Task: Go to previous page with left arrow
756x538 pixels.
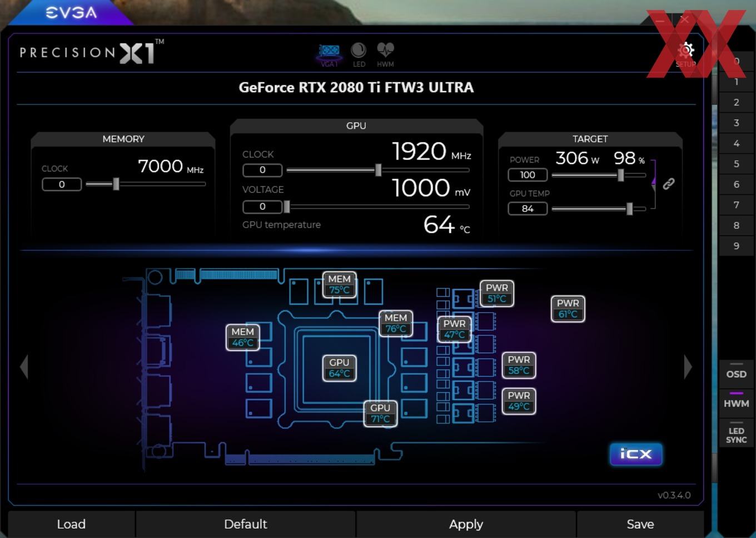Action: pos(24,367)
